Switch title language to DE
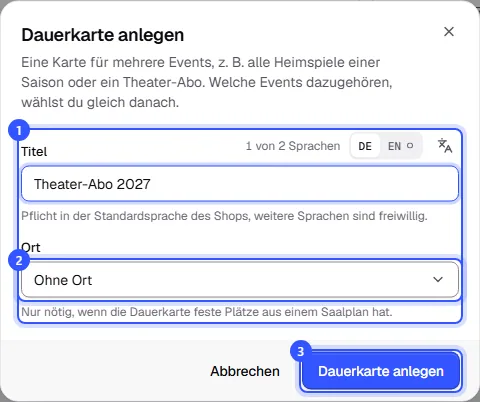Screen dimensions: 480x402 pos(365,146)
